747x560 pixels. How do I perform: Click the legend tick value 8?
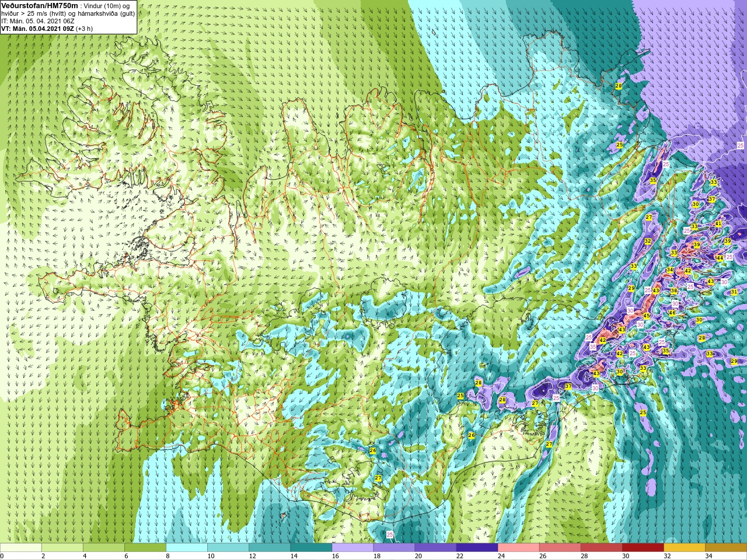click(x=168, y=556)
